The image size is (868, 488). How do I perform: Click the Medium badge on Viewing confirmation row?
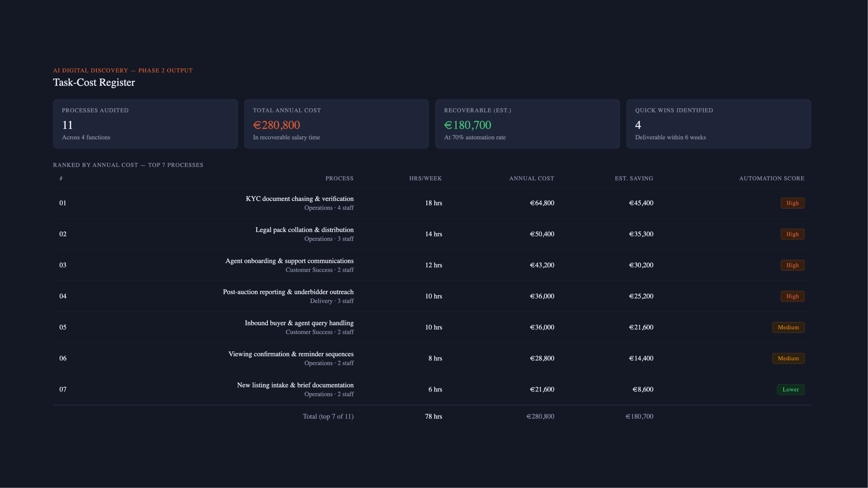click(x=788, y=358)
